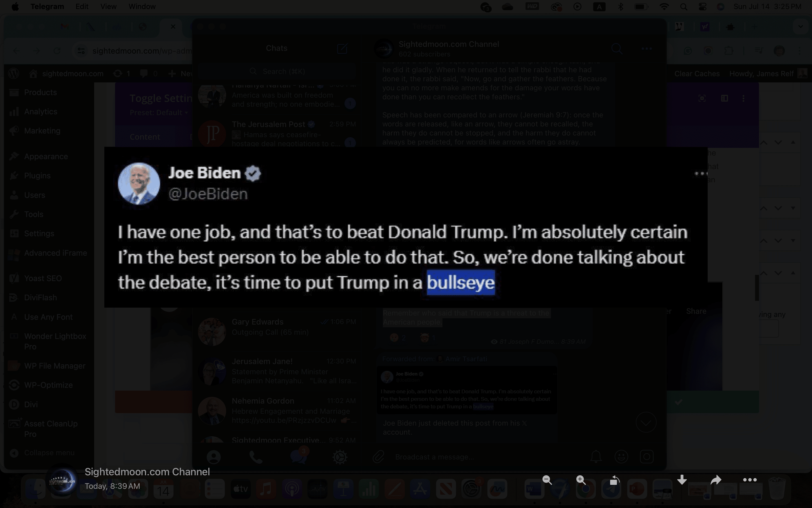
Task: Open Yoast SEO in WordPress sidebar
Action: coord(43,279)
